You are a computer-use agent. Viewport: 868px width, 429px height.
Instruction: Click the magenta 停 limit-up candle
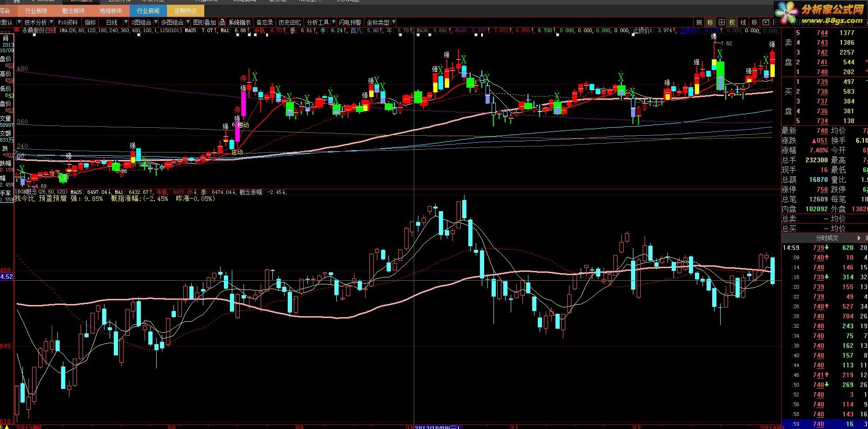coord(243,104)
